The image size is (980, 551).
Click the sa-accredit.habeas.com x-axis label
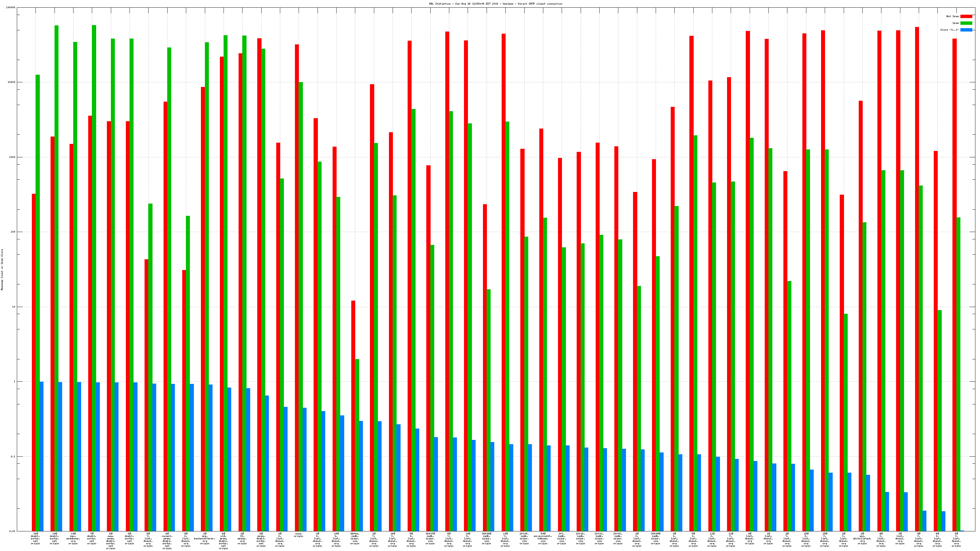coord(542,538)
